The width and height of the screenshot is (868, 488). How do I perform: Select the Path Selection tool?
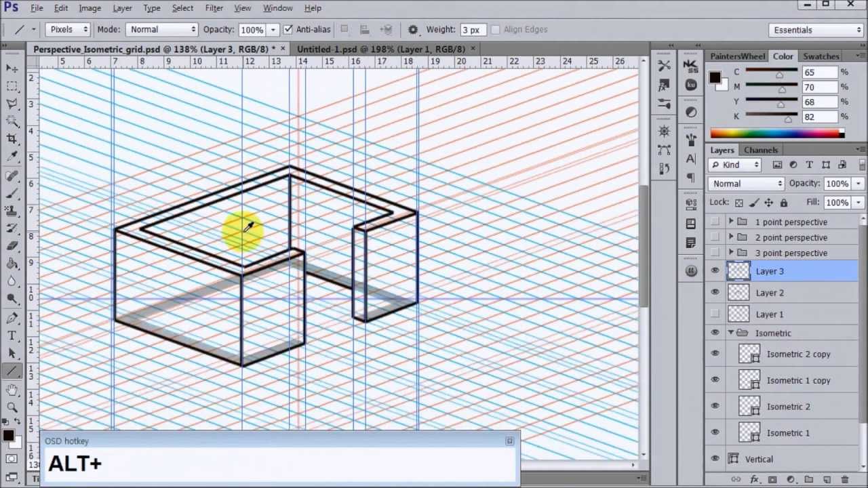[x=12, y=353]
